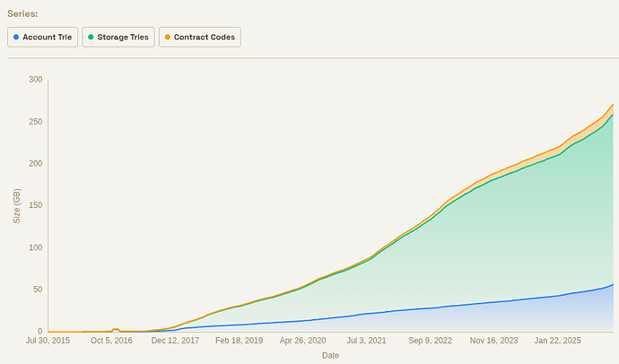Toggle the Storage Tries series button
The image size is (619, 364).
point(118,37)
